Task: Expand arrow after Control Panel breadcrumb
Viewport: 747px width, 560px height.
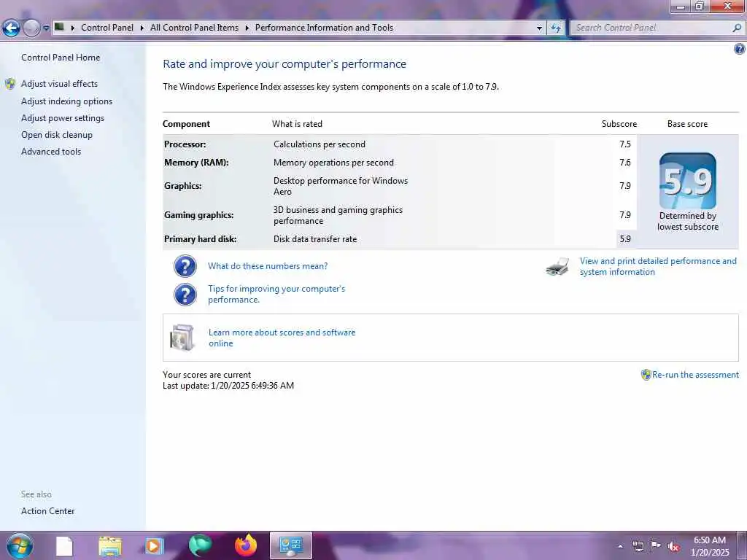Action: coord(142,28)
